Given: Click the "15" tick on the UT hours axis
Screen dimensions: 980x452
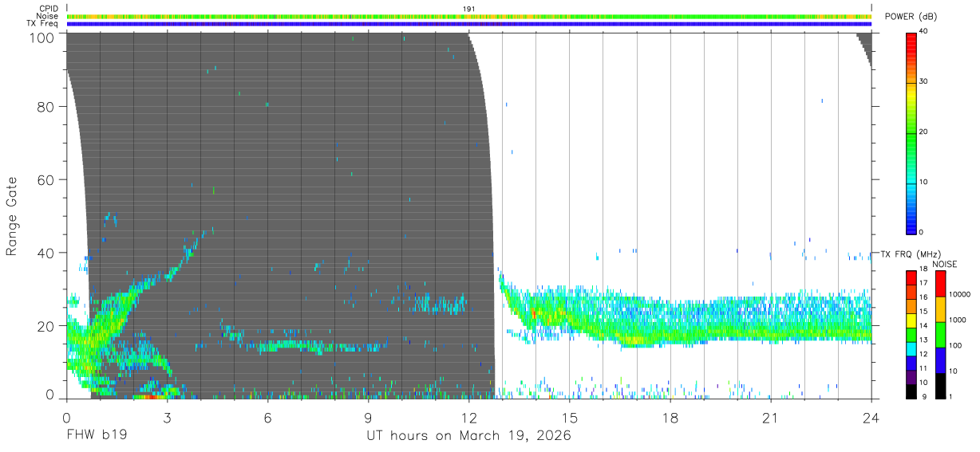Looking at the screenshot, I should click(570, 419).
